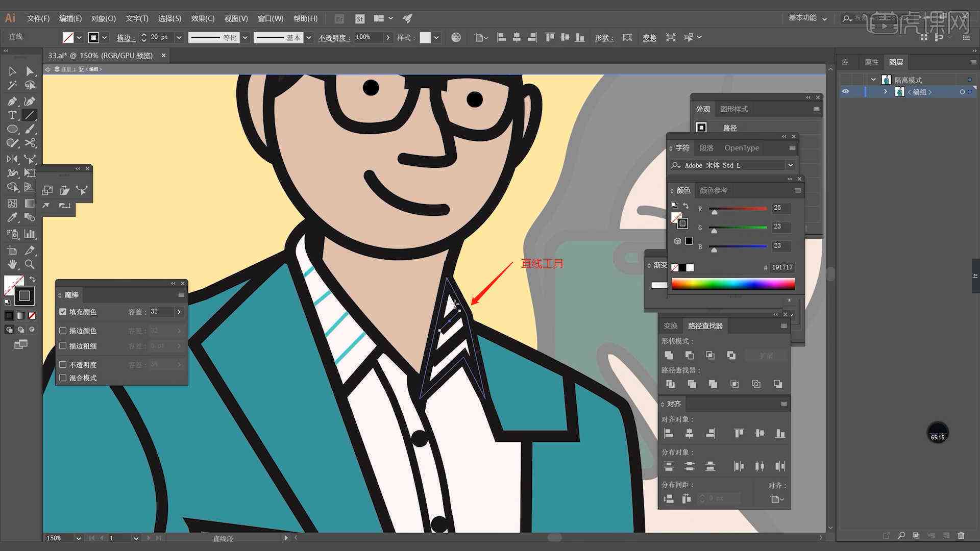This screenshot has height=551, width=980.
Task: Open stroke weight dropdown
Action: click(x=179, y=37)
